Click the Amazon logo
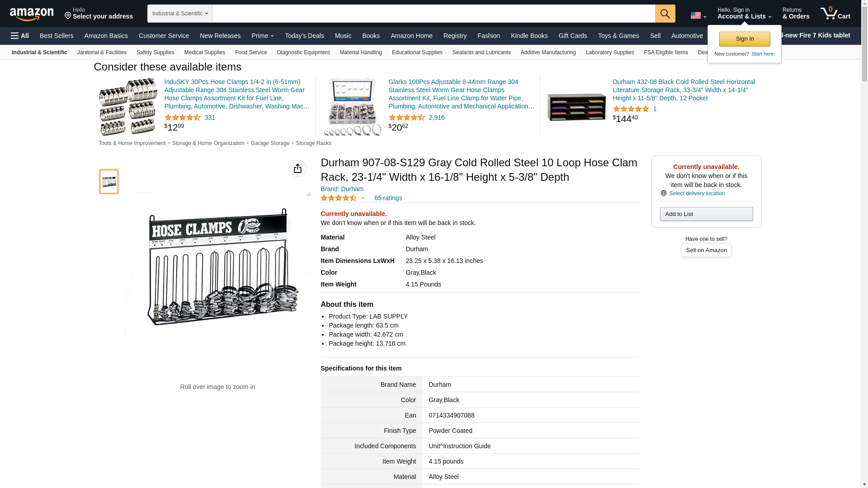 pyautogui.click(x=32, y=14)
